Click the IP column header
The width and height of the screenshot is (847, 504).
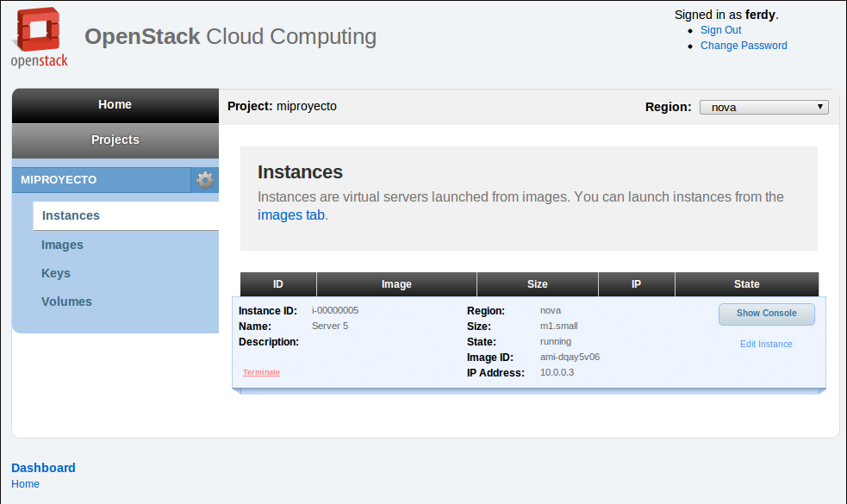[x=637, y=284]
